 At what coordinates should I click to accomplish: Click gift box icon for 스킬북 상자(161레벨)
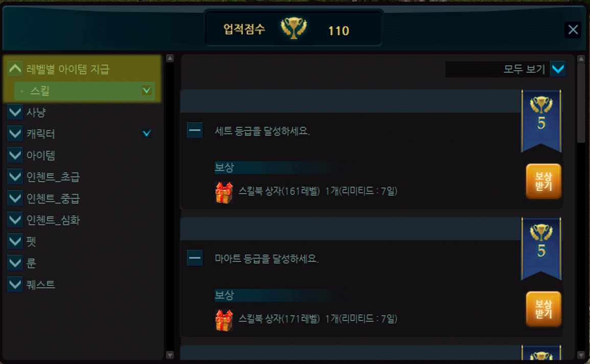224,192
